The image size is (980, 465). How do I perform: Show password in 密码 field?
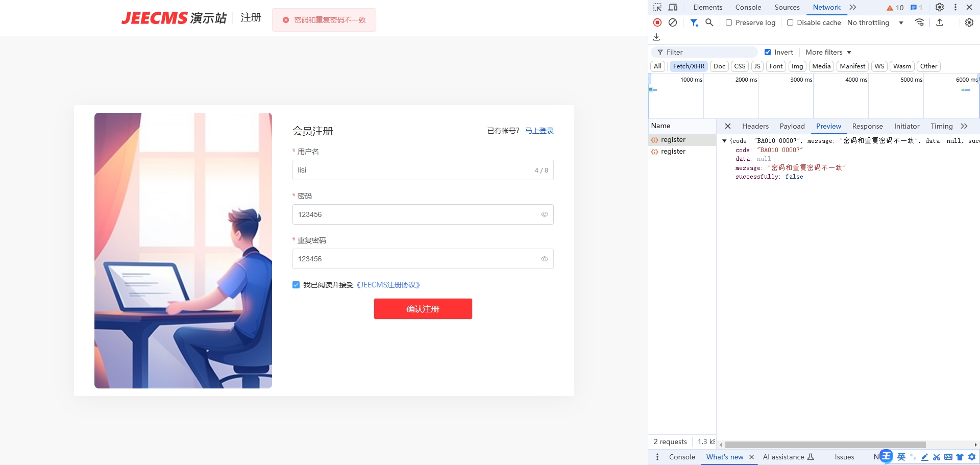click(545, 214)
